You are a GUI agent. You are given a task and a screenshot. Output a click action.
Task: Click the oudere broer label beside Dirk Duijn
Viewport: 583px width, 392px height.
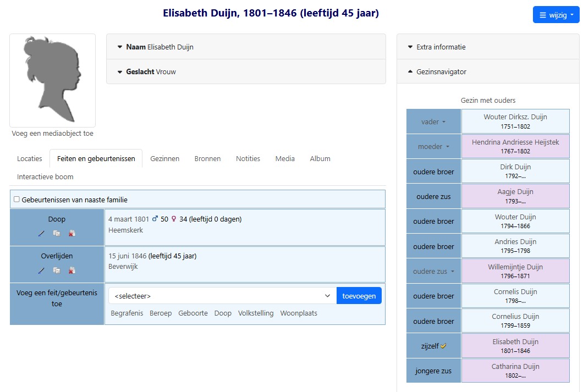pos(433,172)
